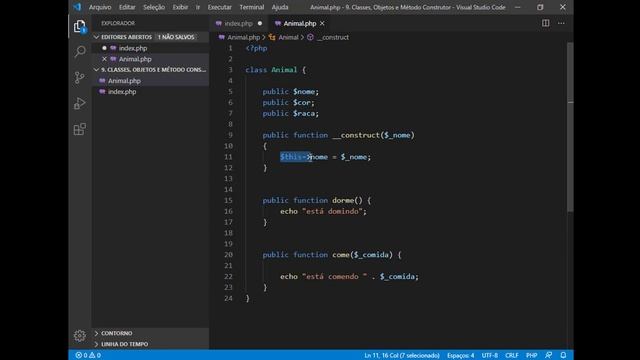
Task: Open the Search view icon
Action: click(x=80, y=51)
